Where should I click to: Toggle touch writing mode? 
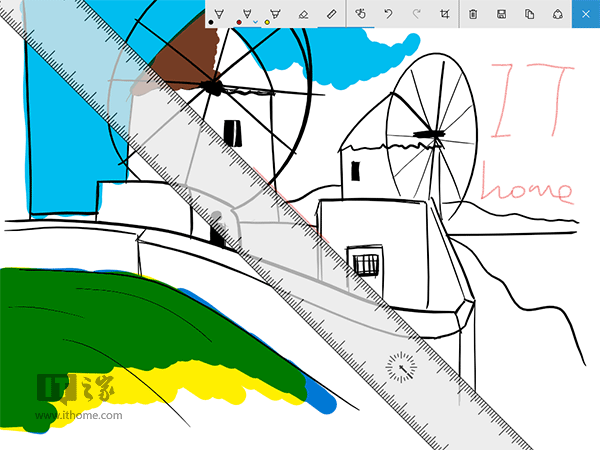[x=361, y=14]
